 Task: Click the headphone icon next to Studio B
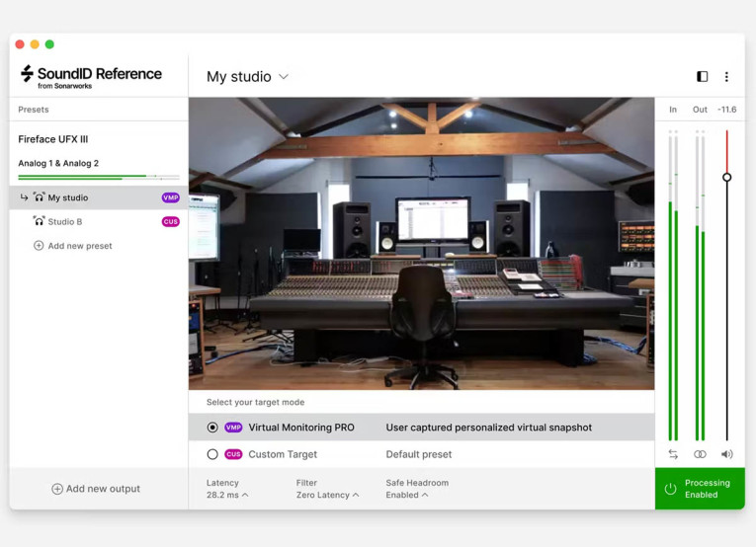[x=40, y=222]
